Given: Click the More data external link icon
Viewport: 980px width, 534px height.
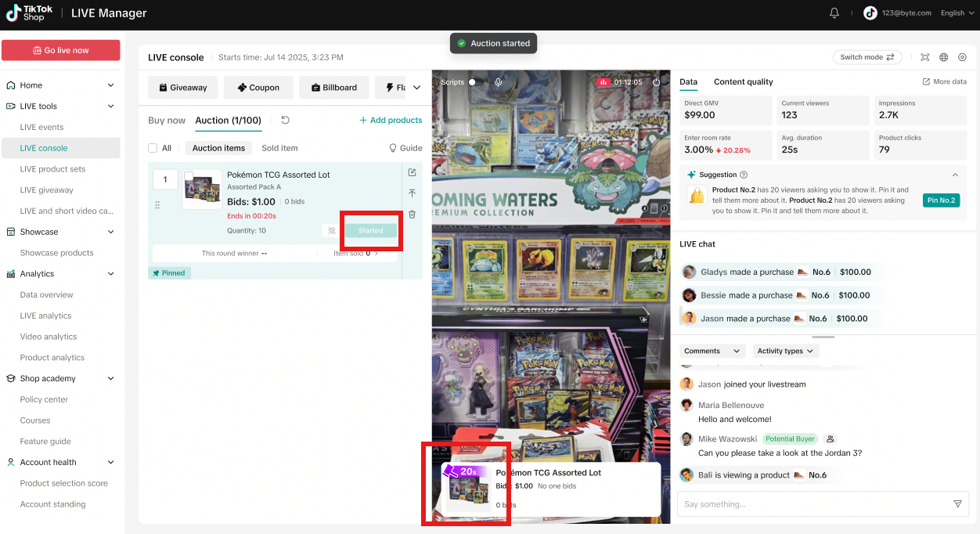Looking at the screenshot, I should 926,81.
